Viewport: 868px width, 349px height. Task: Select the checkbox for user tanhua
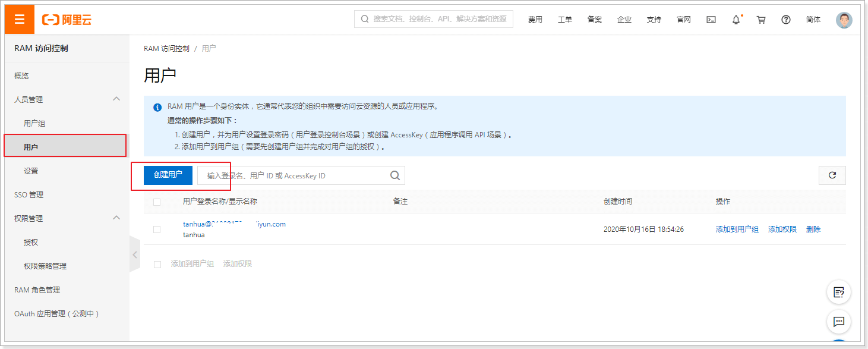point(157,228)
